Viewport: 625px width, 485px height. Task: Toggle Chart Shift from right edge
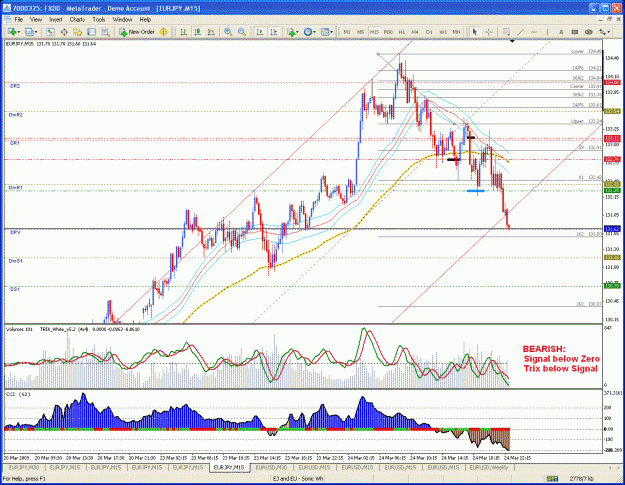tap(274, 32)
